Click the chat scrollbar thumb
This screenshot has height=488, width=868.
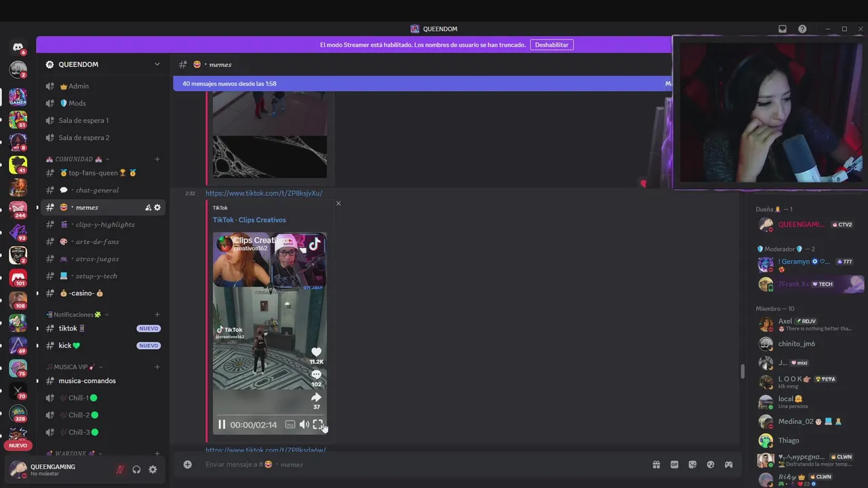coord(743,371)
